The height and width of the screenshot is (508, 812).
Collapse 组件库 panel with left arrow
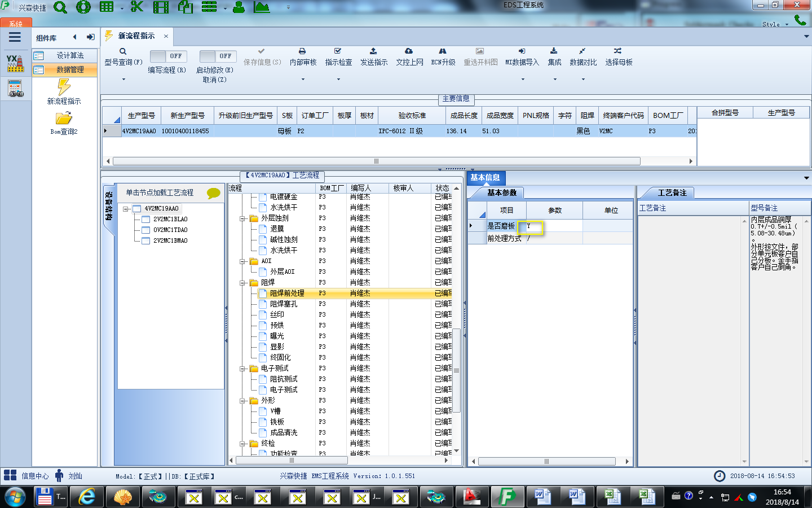(74, 37)
